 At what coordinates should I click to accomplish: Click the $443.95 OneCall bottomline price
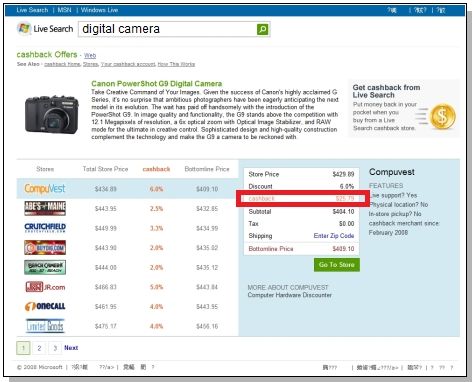pos(207,307)
